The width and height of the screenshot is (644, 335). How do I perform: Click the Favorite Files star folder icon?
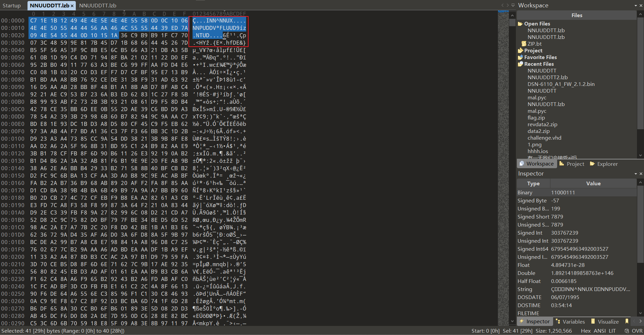click(x=520, y=57)
